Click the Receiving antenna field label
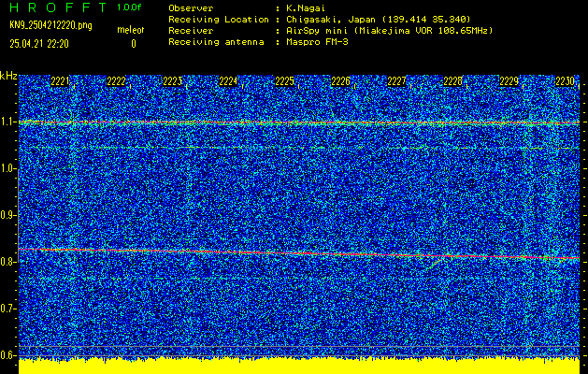Screen dimensions: 588x374 click(216, 42)
